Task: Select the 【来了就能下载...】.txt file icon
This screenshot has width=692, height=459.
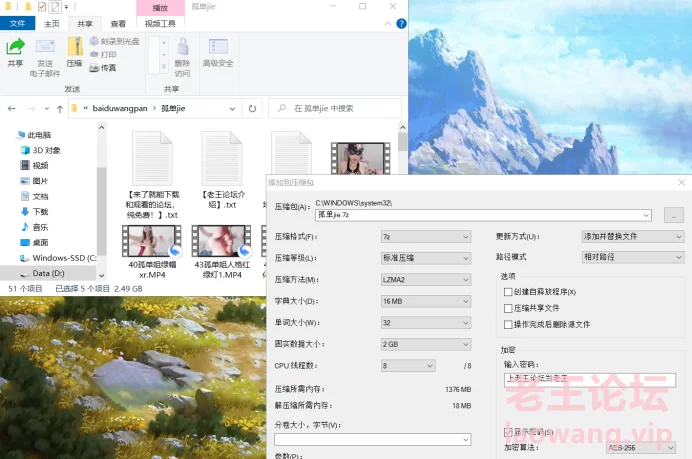Action: tap(152, 158)
